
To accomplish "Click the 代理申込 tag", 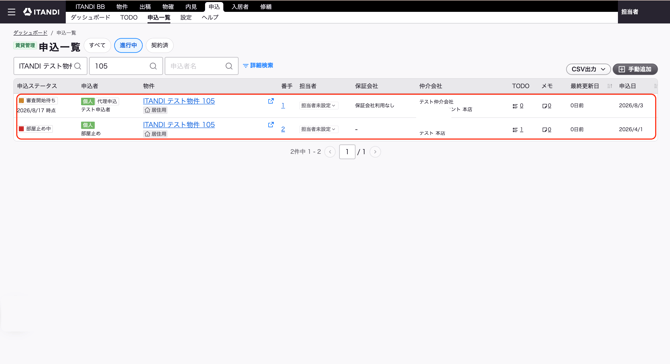I will pyautogui.click(x=107, y=101).
